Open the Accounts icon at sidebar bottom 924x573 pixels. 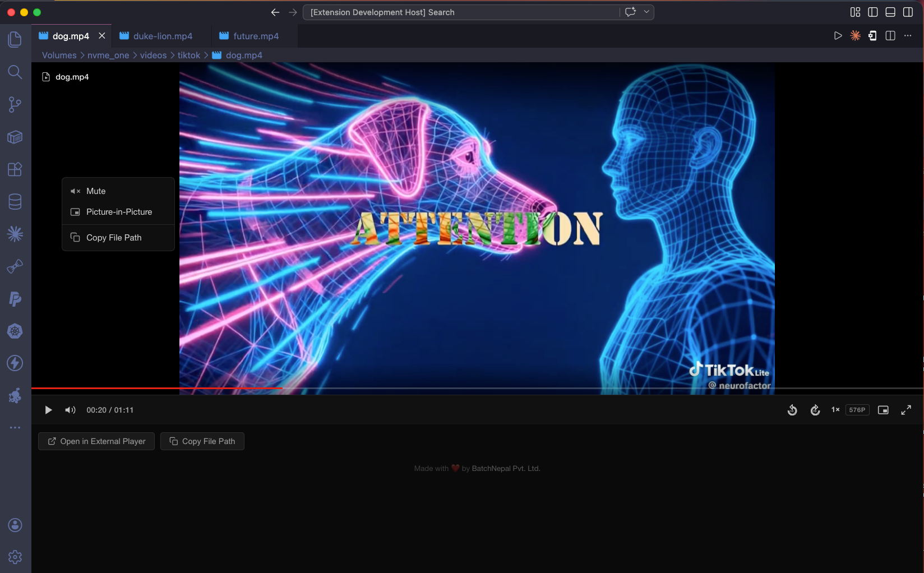tap(15, 525)
